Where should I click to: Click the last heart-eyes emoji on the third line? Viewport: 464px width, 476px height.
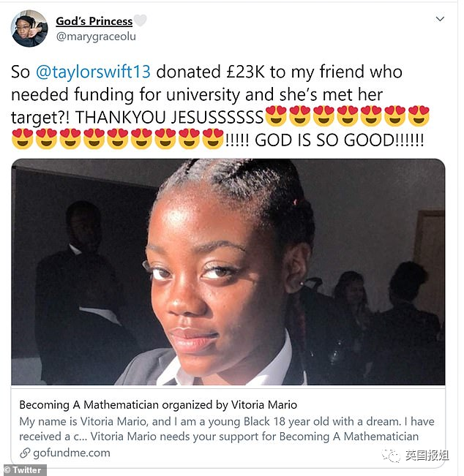[x=419, y=116]
